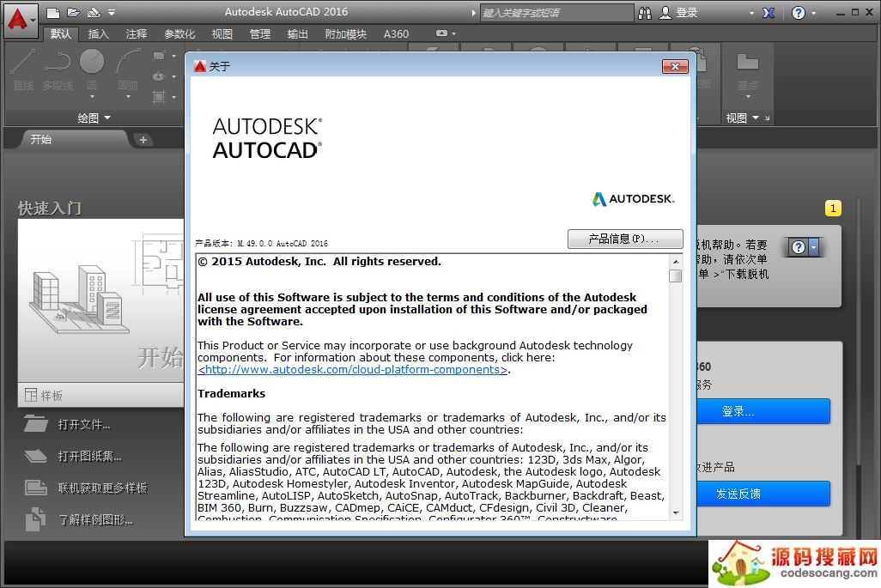This screenshot has width=881, height=588.
Task: Click the scroll down arrow in About dialog
Action: (x=676, y=512)
